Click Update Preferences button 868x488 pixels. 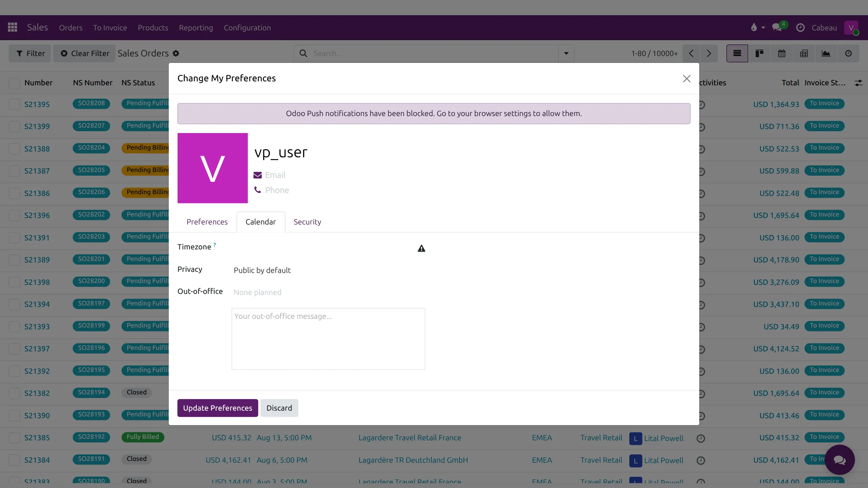pyautogui.click(x=218, y=408)
